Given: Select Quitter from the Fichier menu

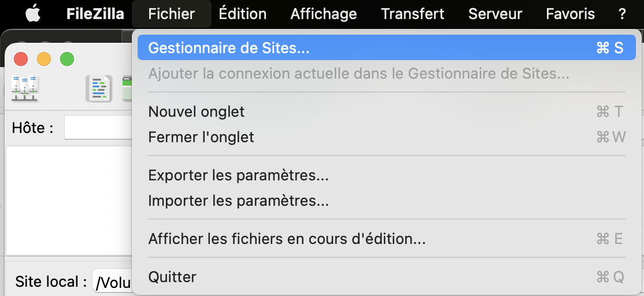Looking at the screenshot, I should [387, 277].
